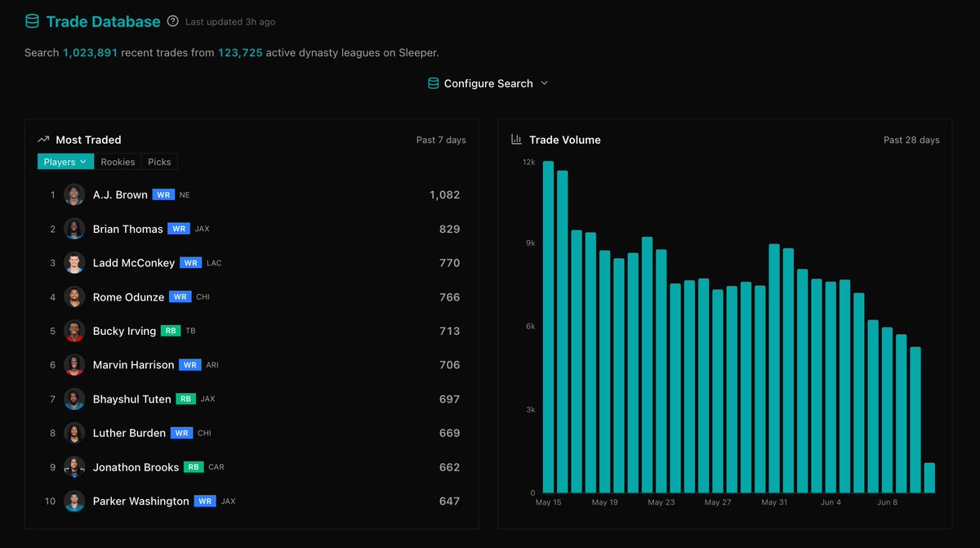Screen dimensions: 980x548
Task: Open the Trade Database title link
Action: (x=103, y=21)
